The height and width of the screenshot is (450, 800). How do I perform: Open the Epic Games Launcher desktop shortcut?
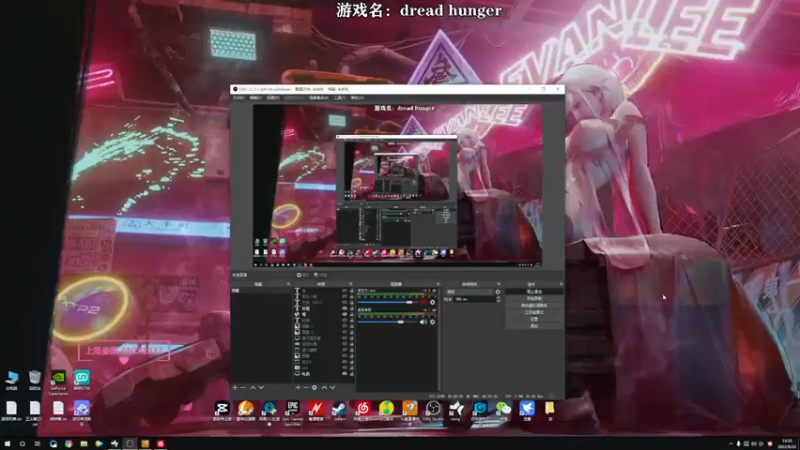pos(292,412)
